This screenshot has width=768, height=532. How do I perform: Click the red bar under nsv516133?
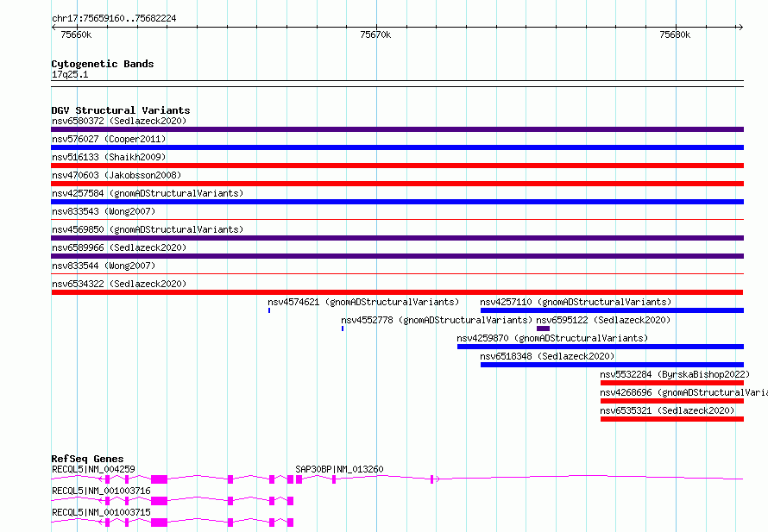click(x=397, y=166)
